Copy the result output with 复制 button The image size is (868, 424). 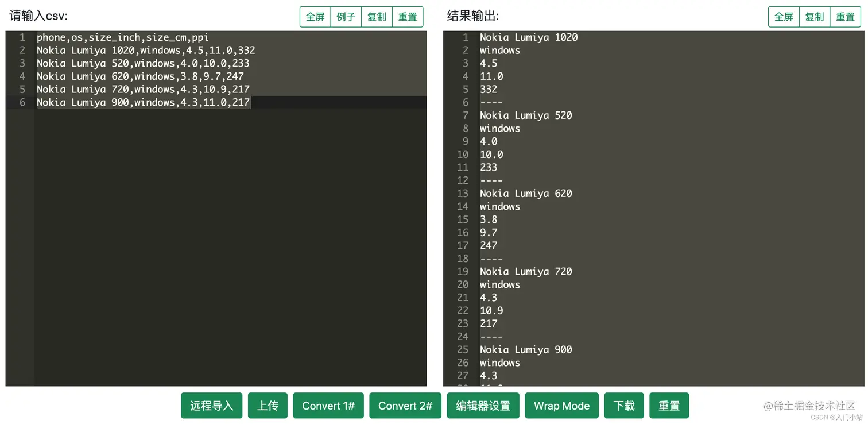click(x=814, y=17)
